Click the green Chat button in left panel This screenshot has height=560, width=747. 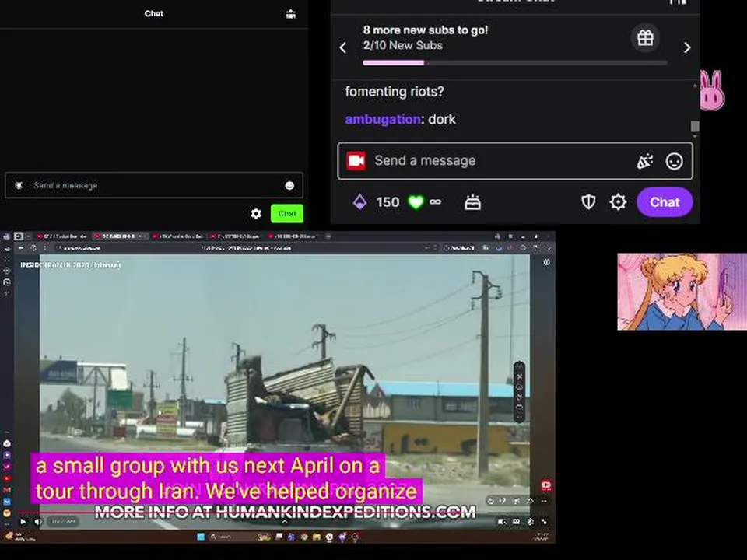point(287,213)
